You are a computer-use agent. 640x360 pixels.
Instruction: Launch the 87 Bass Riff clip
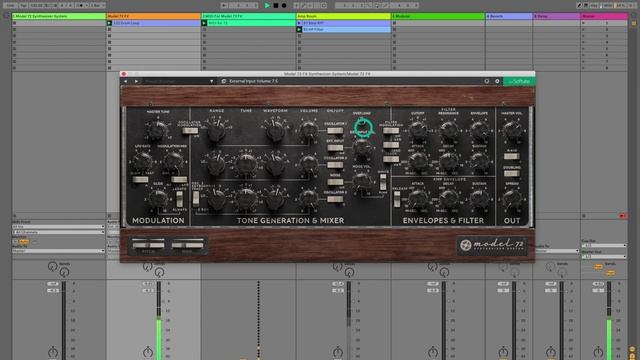coord(299,23)
